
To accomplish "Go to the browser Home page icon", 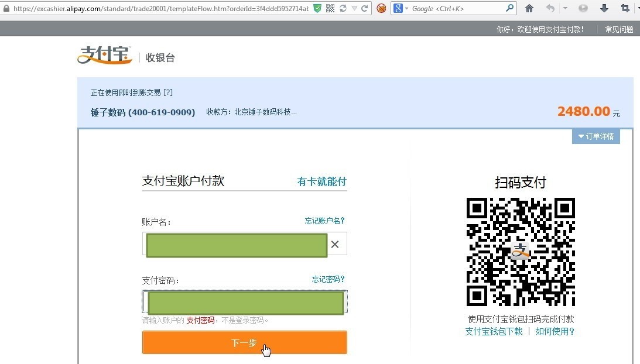I will [x=529, y=8].
